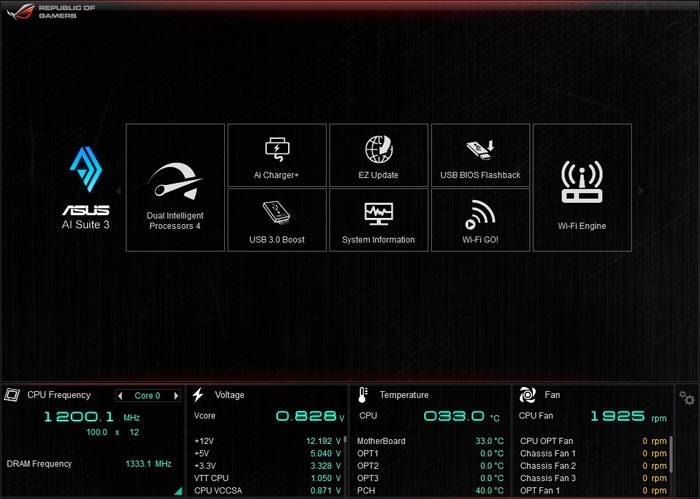Image resolution: width=700 pixels, height=499 pixels.
Task: Open monitor settings gear icon
Action: pos(687,398)
